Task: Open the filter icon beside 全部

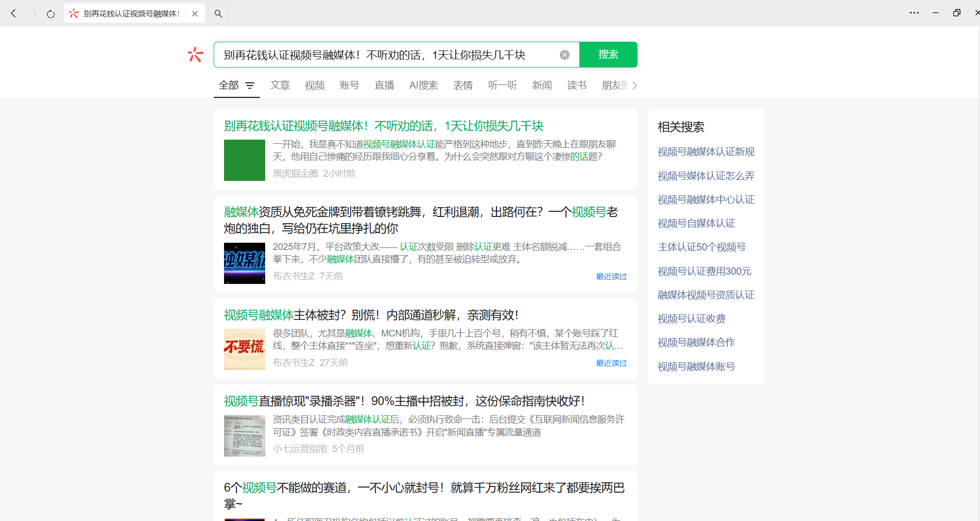Action: pos(250,86)
